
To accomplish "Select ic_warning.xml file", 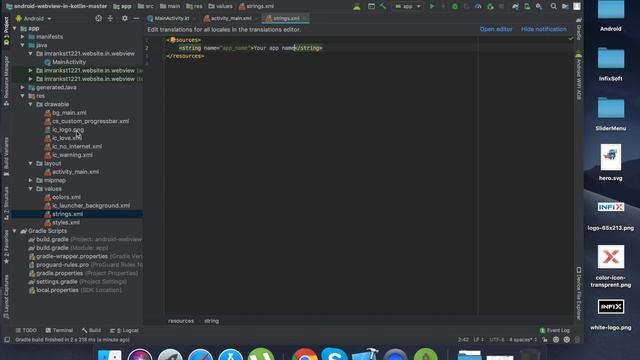I will pos(69,155).
